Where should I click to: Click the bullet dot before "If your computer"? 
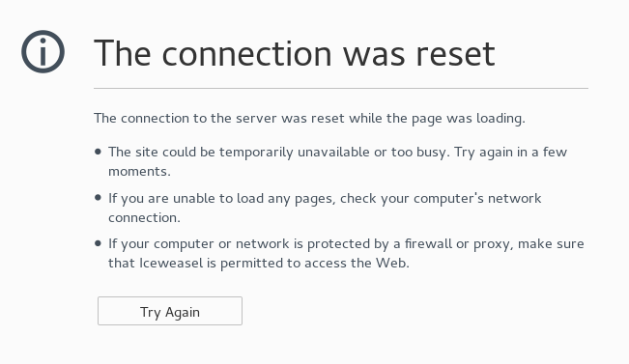(98, 243)
